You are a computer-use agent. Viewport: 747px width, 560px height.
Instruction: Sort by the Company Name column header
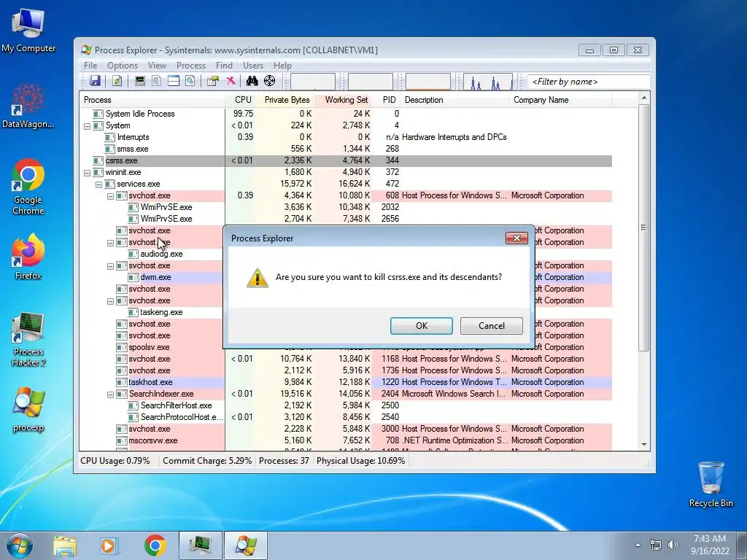561,100
